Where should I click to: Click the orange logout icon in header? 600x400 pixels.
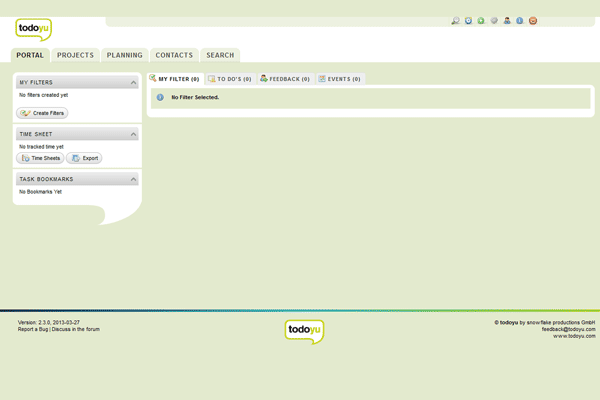533,21
